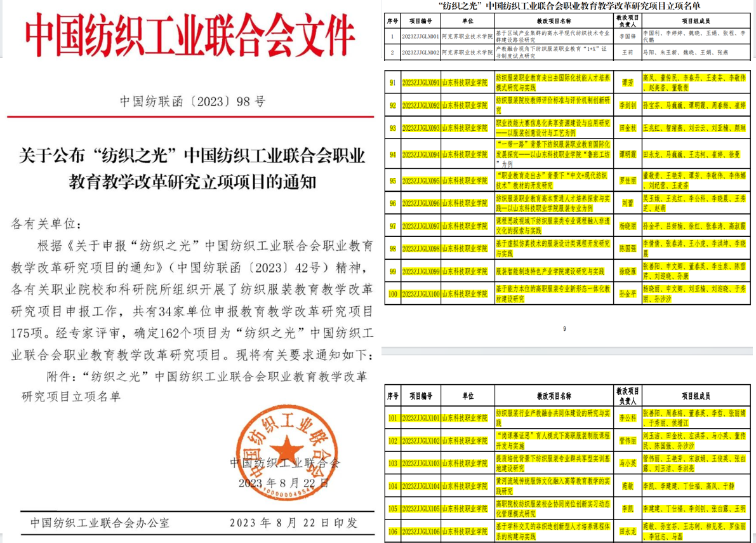This screenshot has width=756, height=543.
Task: Select row 96 project leader "刘蕾"
Action: (x=627, y=203)
